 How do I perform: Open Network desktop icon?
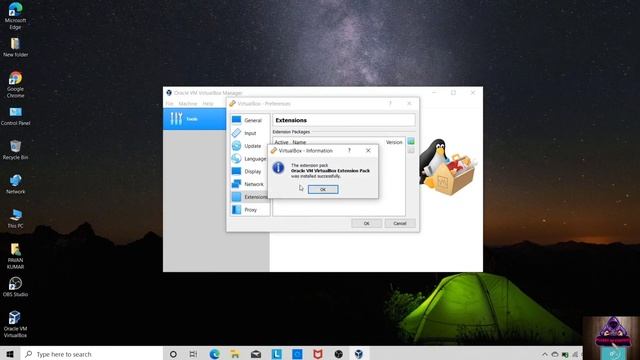(15, 184)
